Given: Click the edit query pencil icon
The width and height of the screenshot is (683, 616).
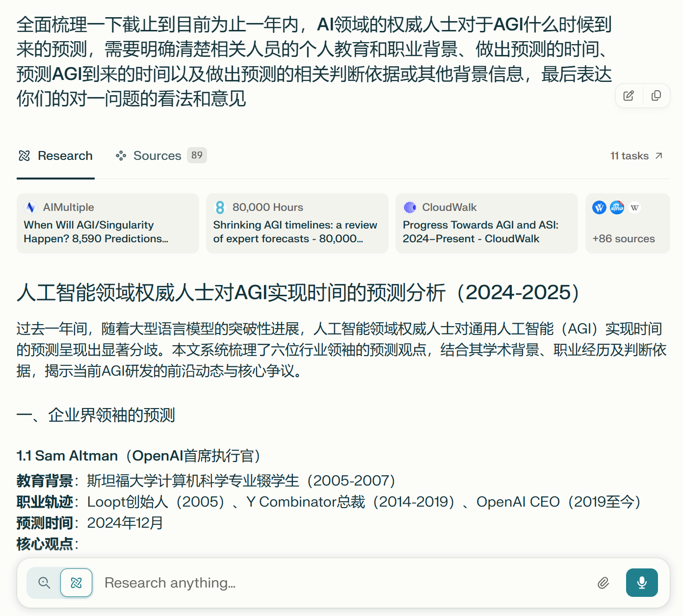Looking at the screenshot, I should [629, 96].
